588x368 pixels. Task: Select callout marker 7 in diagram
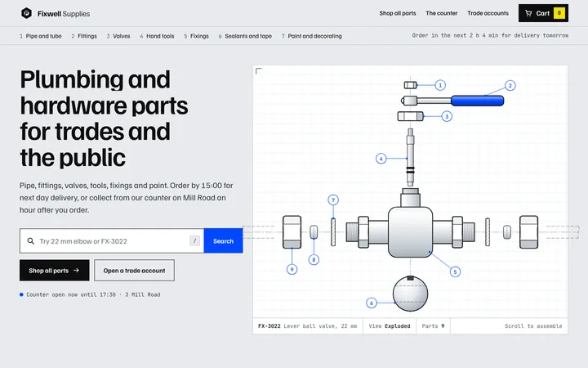tap(333, 200)
